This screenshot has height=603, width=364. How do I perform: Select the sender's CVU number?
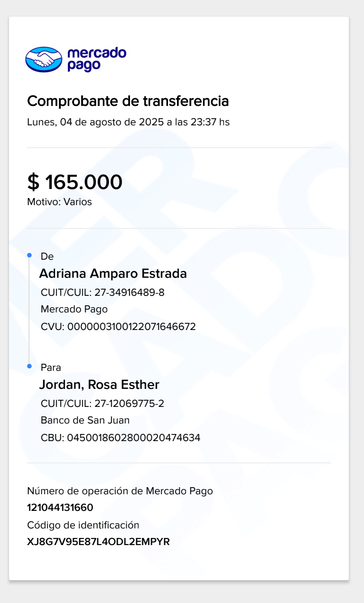pos(131,327)
